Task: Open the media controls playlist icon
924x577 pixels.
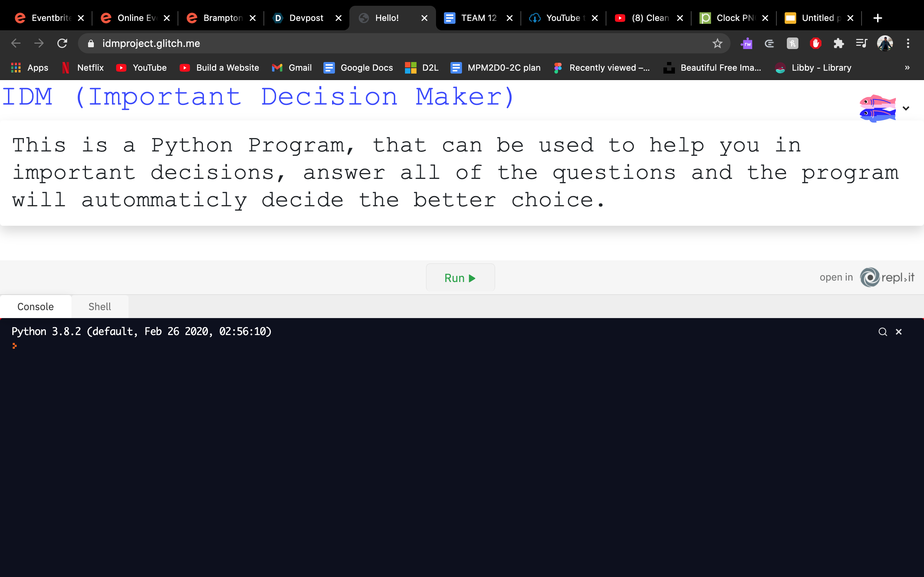Action: (862, 44)
